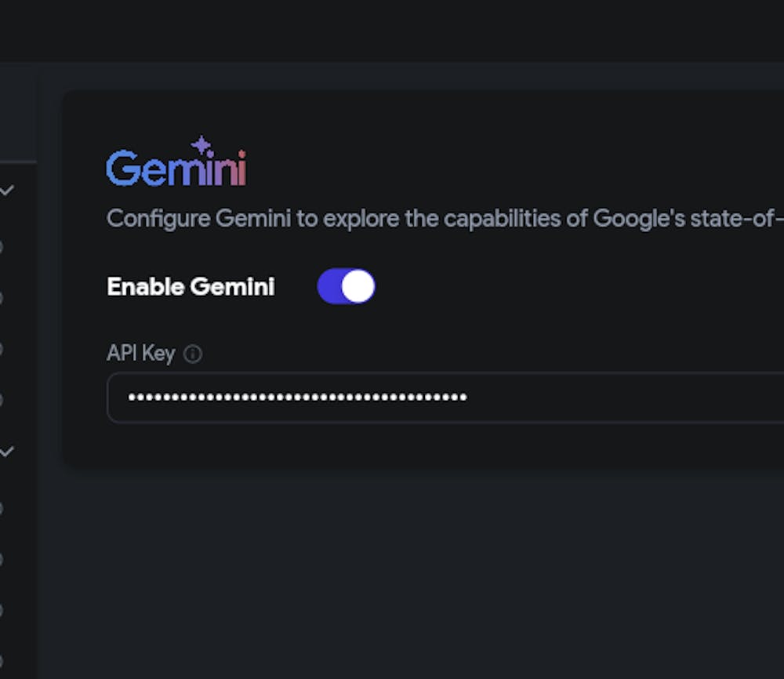Click the Gemini wordmark logo

click(x=176, y=169)
